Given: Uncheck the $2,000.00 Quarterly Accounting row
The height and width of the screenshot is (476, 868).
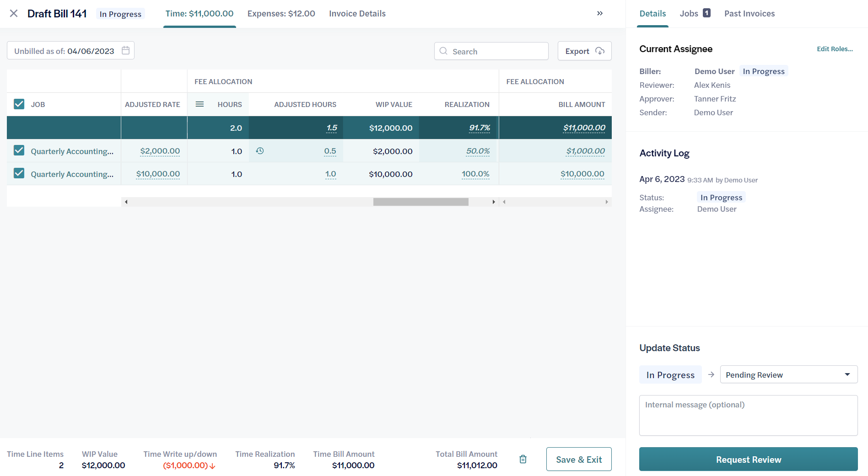Looking at the screenshot, I should click(x=19, y=150).
